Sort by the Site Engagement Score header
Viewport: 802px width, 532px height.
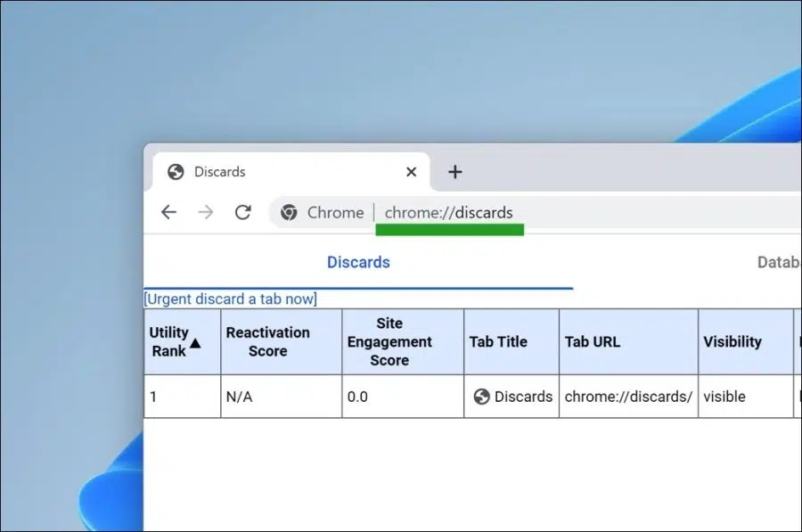pyautogui.click(x=403, y=341)
